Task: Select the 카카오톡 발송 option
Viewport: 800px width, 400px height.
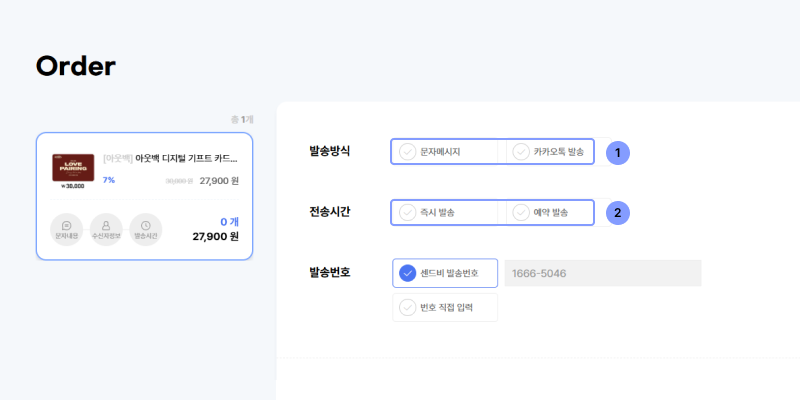Action: [x=551, y=152]
